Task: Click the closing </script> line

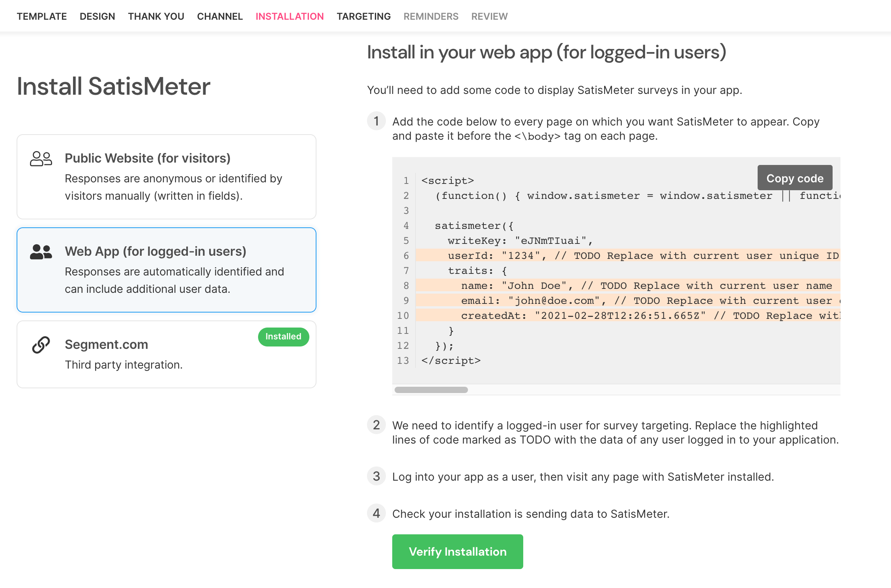Action: [x=451, y=361]
